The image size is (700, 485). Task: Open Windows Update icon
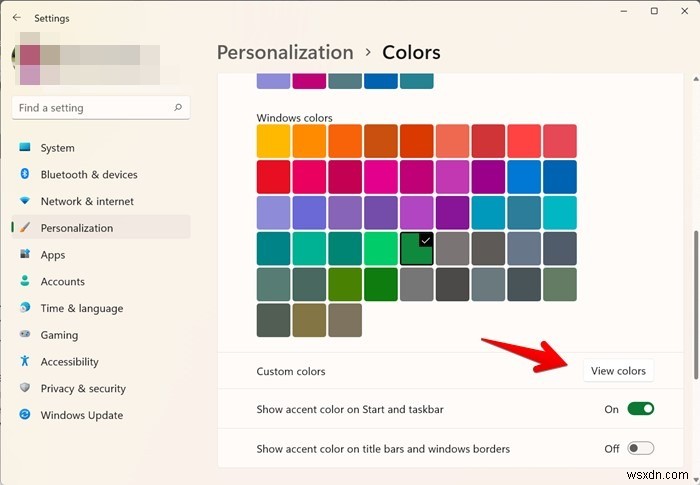pos(25,415)
